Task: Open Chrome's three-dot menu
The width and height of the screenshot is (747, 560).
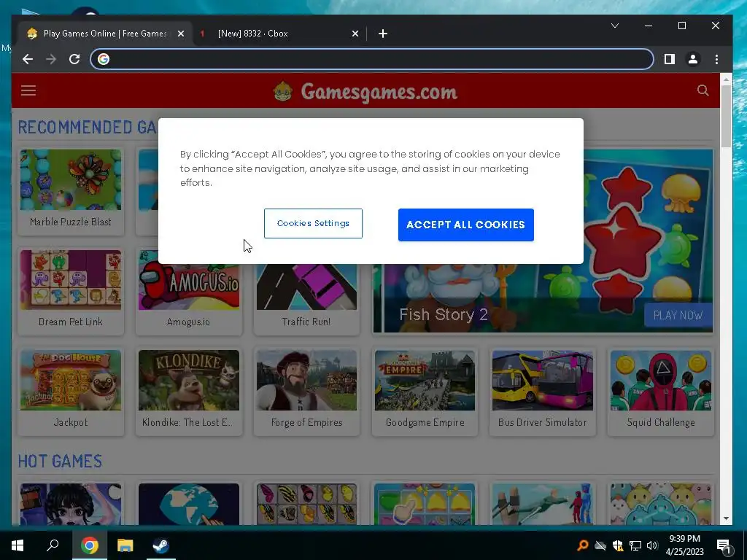Action: (716, 59)
